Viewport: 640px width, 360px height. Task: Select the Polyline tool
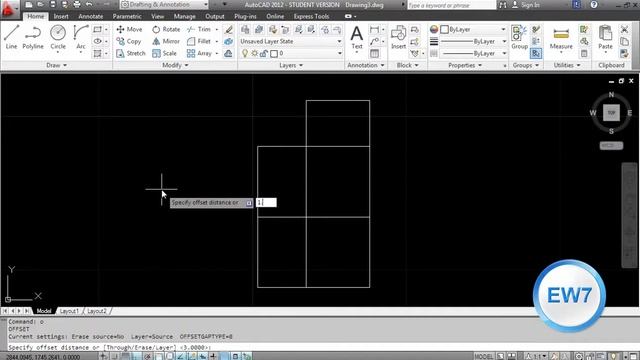(x=33, y=37)
